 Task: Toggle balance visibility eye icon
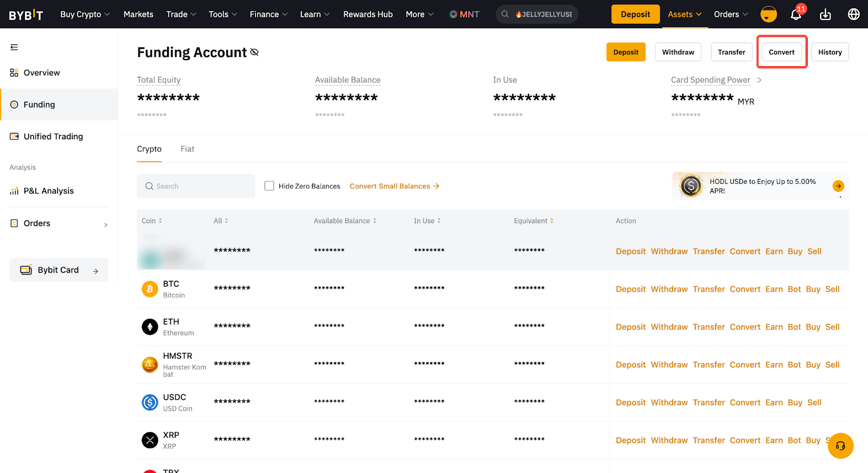[x=254, y=53]
